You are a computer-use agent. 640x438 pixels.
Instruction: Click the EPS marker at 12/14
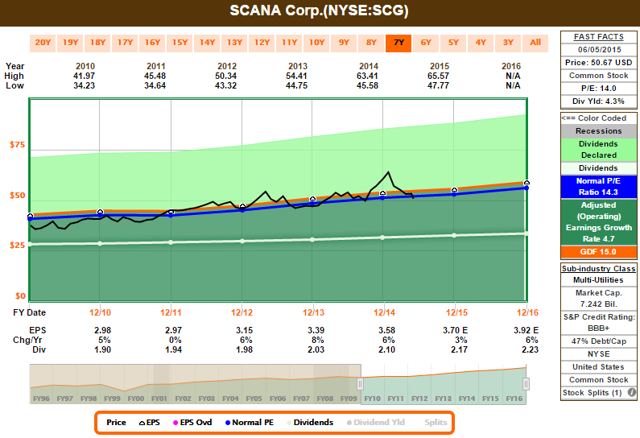(x=382, y=193)
